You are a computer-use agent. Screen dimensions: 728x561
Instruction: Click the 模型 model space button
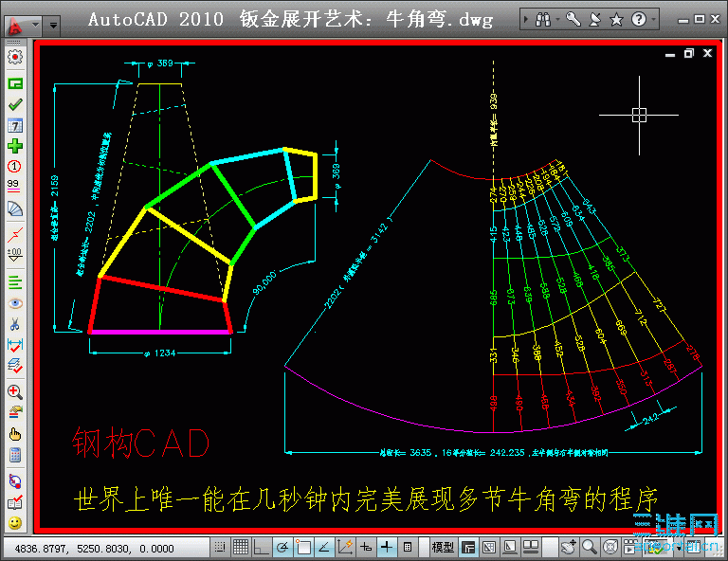click(x=443, y=548)
